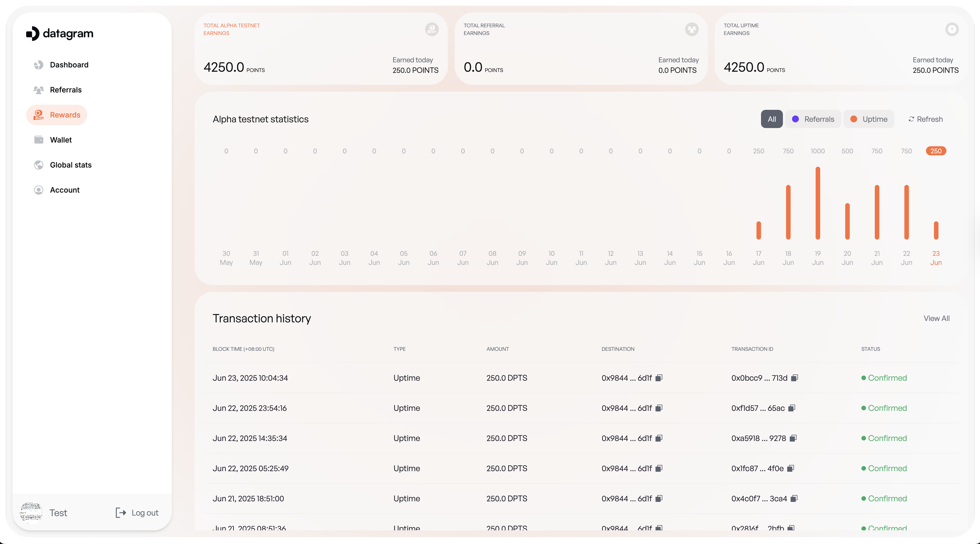The image size is (980, 544).
Task: Click the Referrals people icon in sidebar
Action: 38,90
